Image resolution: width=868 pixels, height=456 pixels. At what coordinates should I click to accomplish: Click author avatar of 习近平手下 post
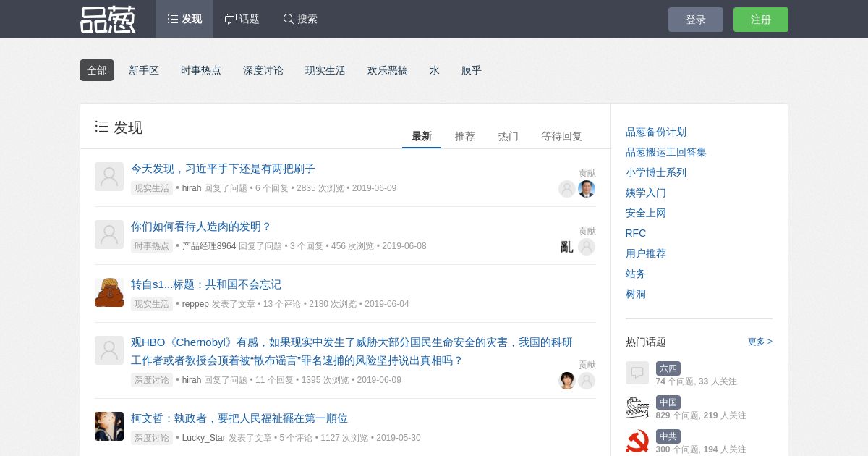109,177
